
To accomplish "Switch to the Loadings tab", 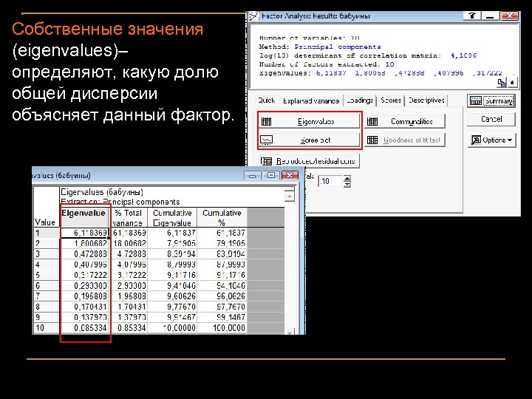I will [360, 100].
